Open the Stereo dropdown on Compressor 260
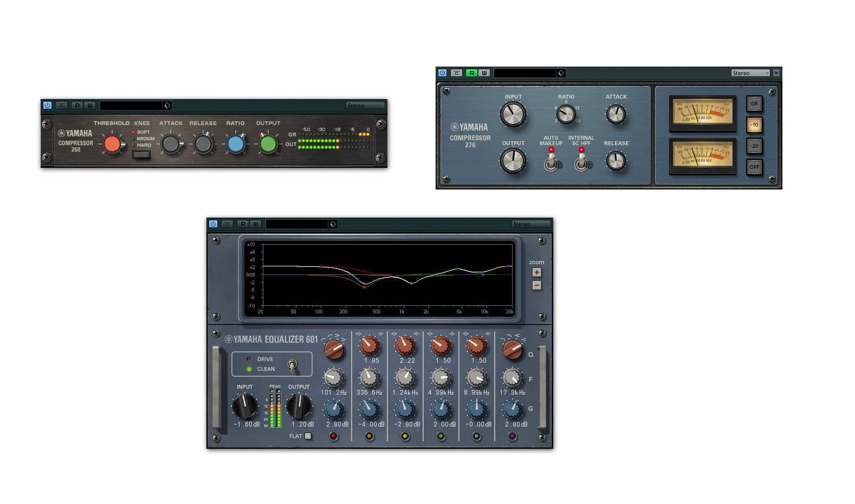855x504 pixels. 366,106
